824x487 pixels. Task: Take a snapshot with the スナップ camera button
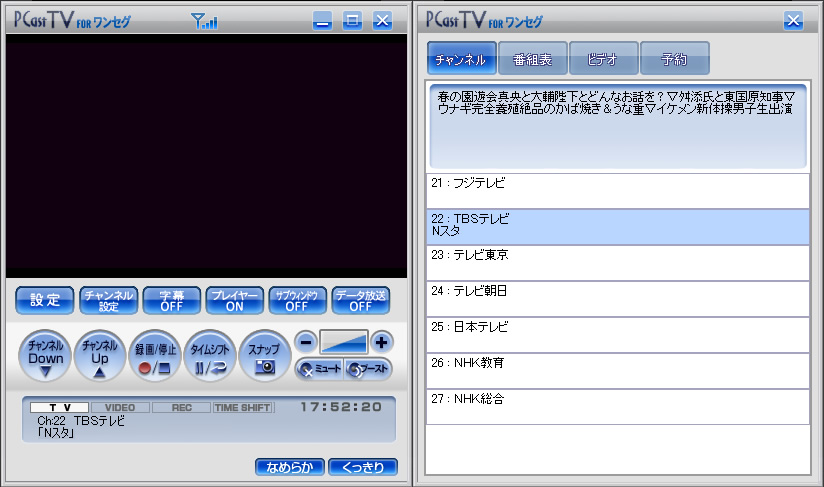point(264,356)
